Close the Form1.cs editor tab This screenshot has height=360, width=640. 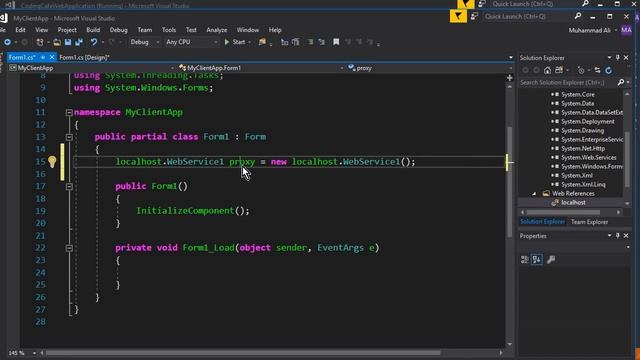pos(52,58)
